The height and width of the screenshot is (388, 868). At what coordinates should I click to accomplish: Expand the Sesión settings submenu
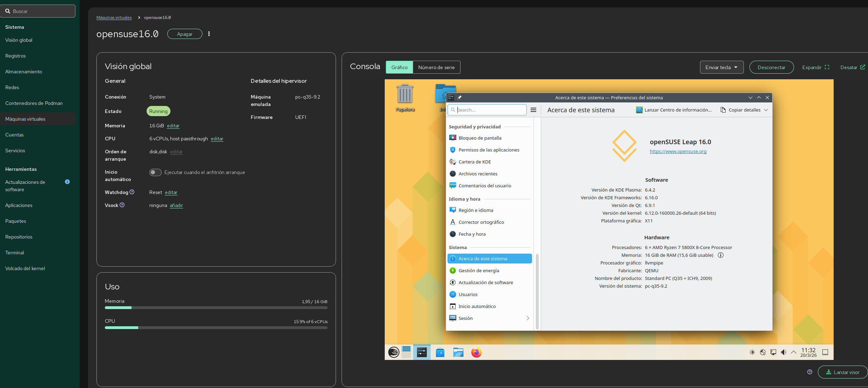pyautogui.click(x=527, y=318)
